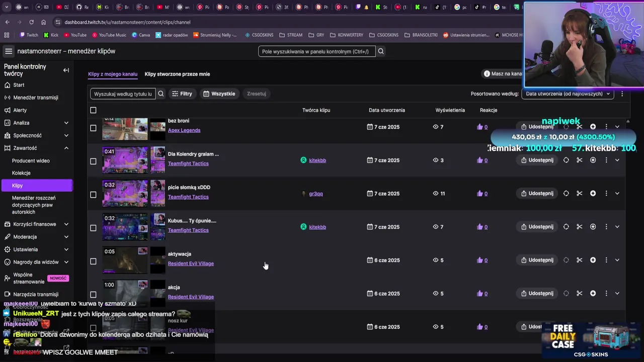Image resolution: width=644 pixels, height=362 pixels.
Task: Click scissors icon for aktywacja clip
Action: tap(580, 260)
